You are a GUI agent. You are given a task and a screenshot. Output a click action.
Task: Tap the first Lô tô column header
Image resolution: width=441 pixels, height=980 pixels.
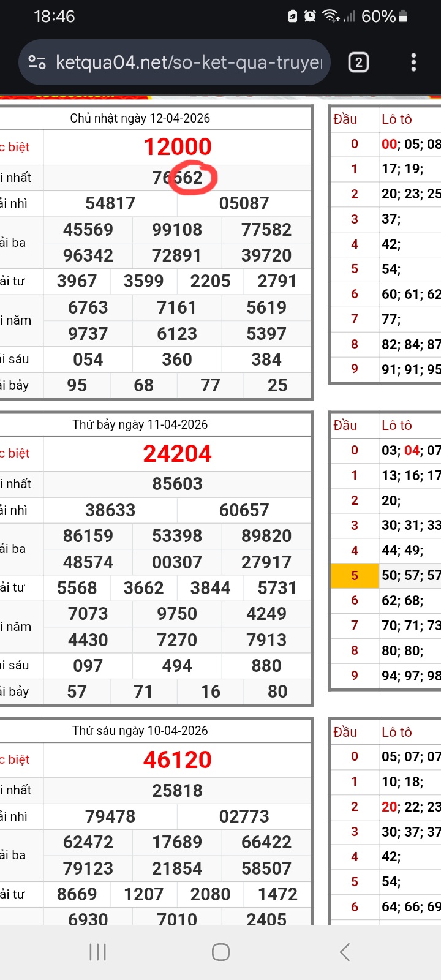397,119
